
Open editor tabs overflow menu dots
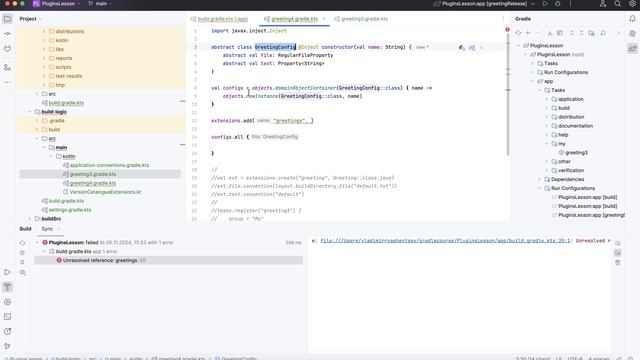click(x=503, y=19)
